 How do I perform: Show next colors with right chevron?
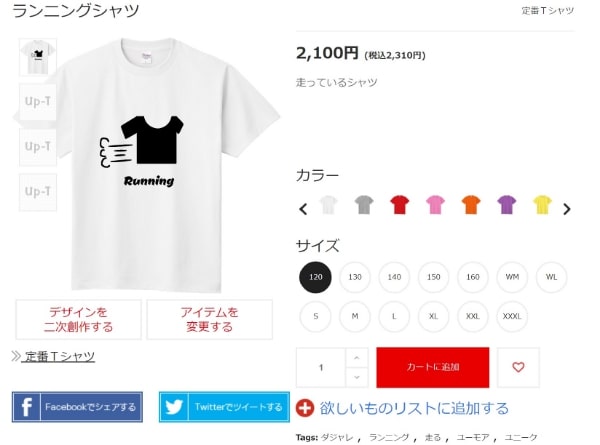(x=567, y=209)
